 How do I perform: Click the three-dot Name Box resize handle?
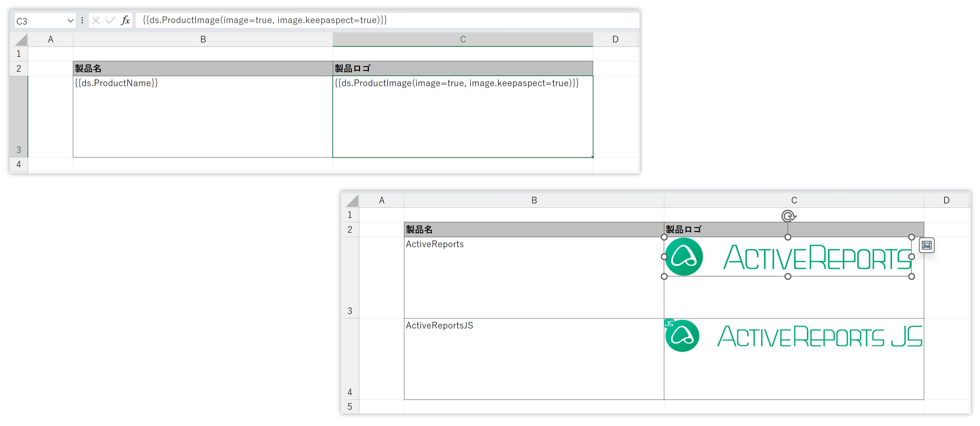[x=82, y=20]
